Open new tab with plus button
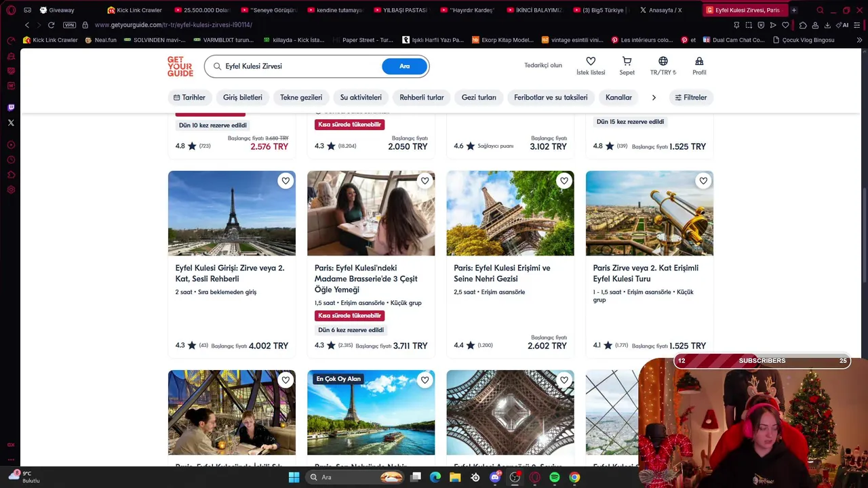Screen dimensions: 868x488 pyautogui.click(x=793, y=10)
